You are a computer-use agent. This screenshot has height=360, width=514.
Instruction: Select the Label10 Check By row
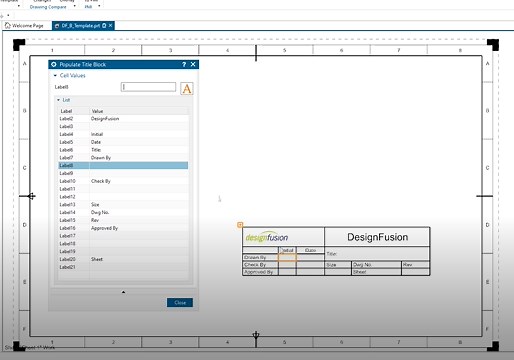point(123,181)
